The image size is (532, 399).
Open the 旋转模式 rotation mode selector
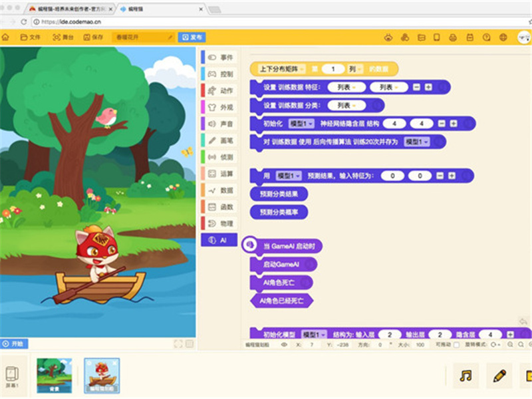pos(495,345)
